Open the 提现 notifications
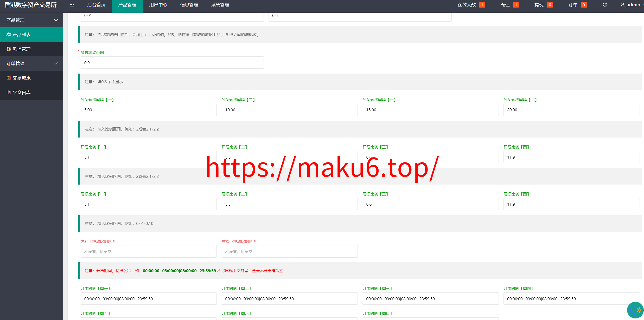The width and height of the screenshot is (644, 320). pos(544,5)
